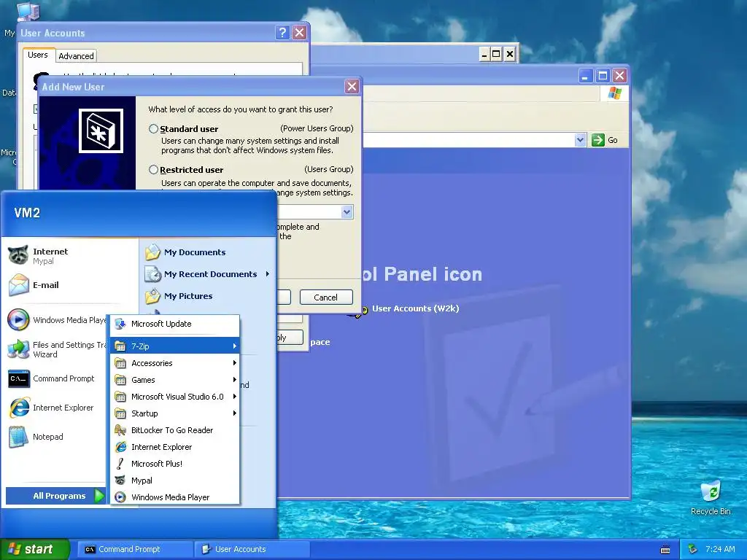747x560 pixels.
Task: Switch to the Advanced tab
Action: tap(76, 55)
